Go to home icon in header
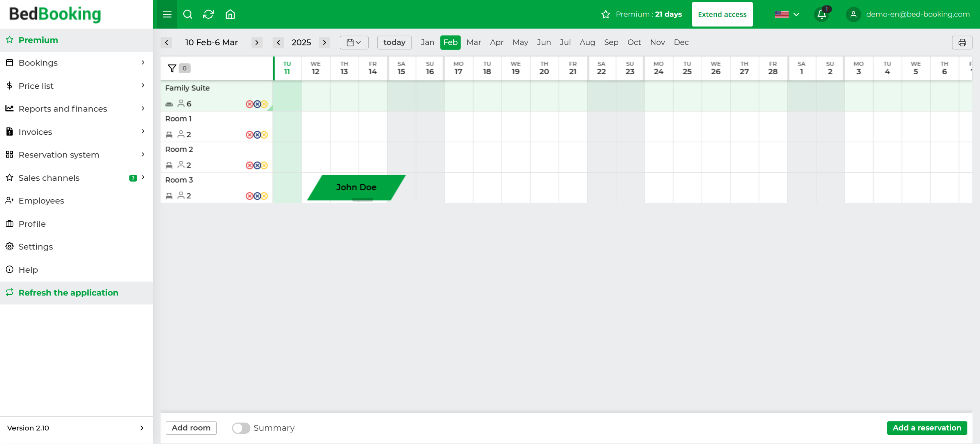The width and height of the screenshot is (980, 444). click(x=230, y=14)
